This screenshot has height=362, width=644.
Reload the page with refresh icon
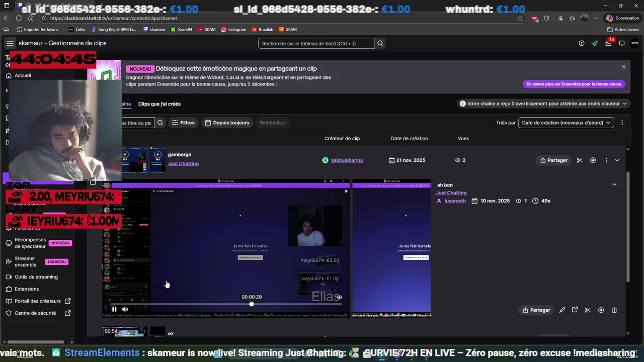19,18
